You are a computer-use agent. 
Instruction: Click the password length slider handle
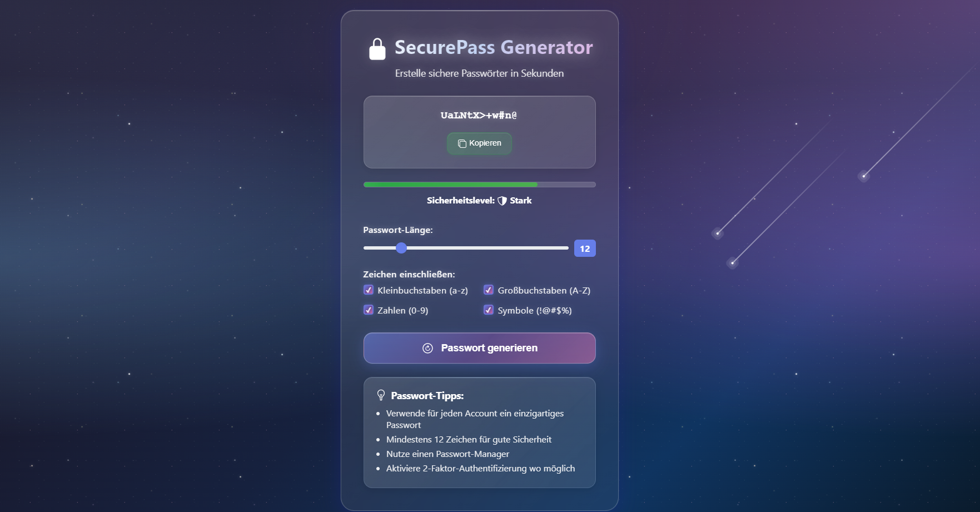point(401,248)
